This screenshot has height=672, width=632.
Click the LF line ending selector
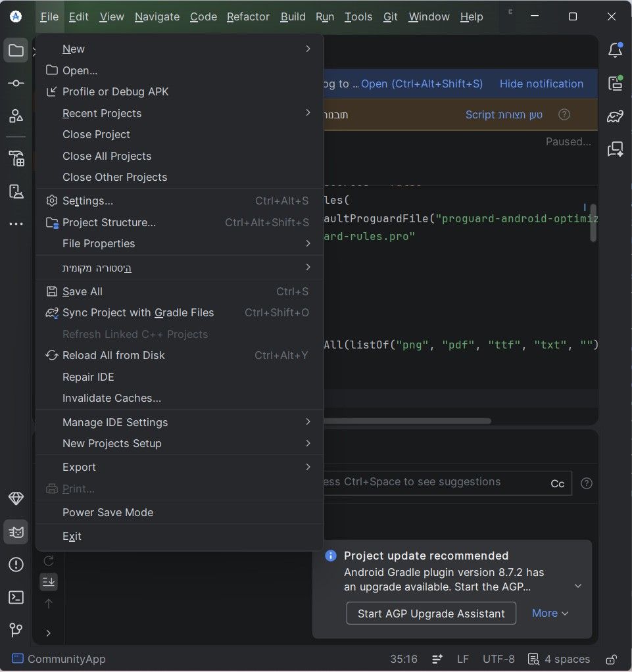click(x=462, y=659)
